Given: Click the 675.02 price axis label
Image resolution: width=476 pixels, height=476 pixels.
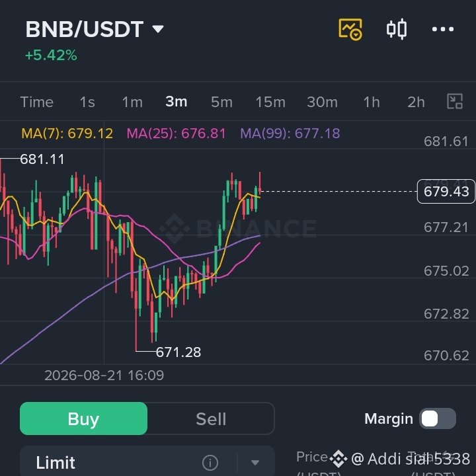Looking at the screenshot, I should tap(446, 271).
